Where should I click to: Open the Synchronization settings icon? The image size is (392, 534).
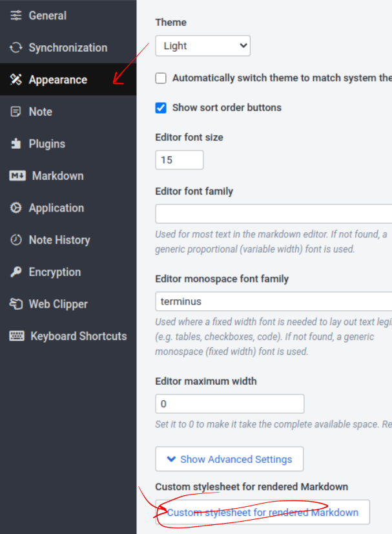tap(15, 47)
